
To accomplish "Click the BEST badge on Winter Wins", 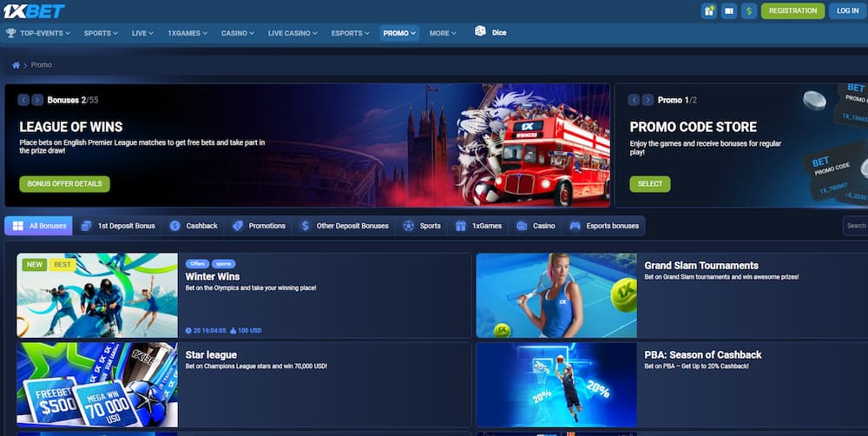I will click(x=62, y=265).
